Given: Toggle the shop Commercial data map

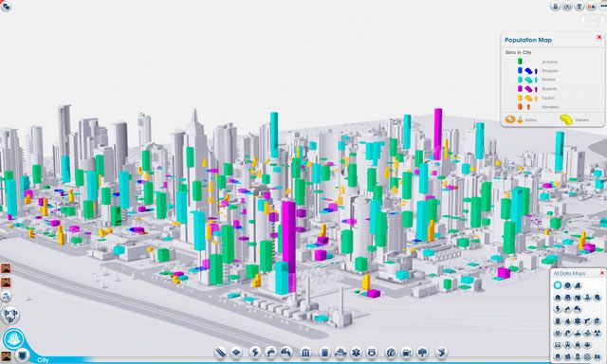Looking at the screenshot, I should (567, 298).
